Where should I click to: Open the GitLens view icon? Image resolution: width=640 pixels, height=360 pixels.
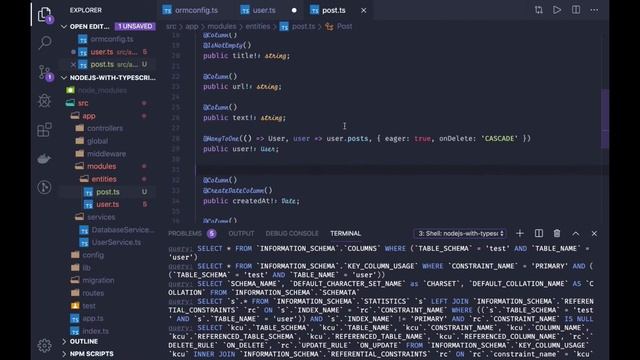(44, 187)
